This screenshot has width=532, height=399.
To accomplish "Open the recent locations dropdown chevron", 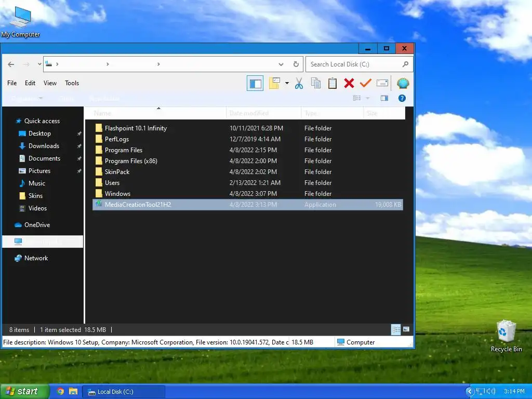I will (x=39, y=64).
